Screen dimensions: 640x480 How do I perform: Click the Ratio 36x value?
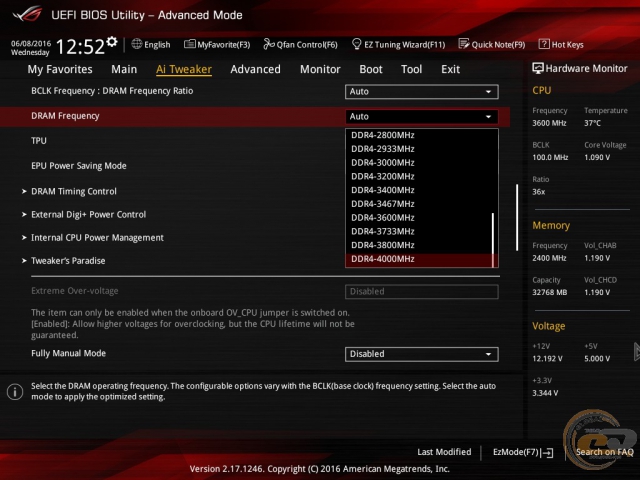point(538,192)
